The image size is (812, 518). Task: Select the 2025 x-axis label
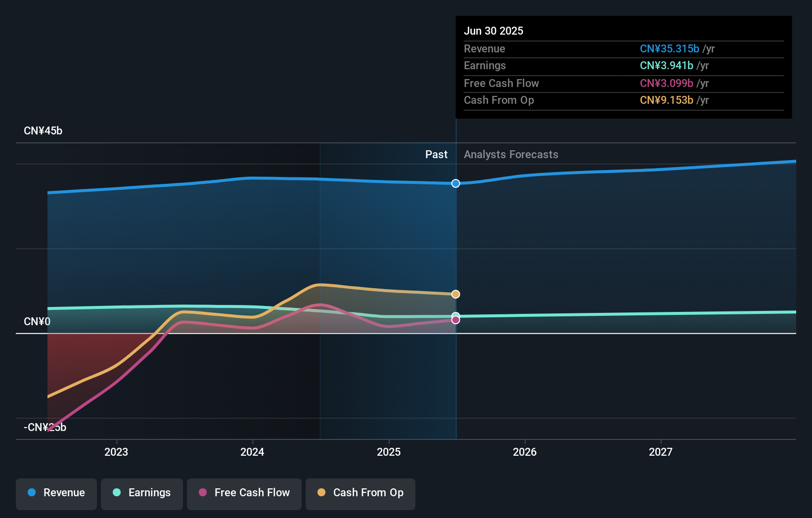[389, 452]
